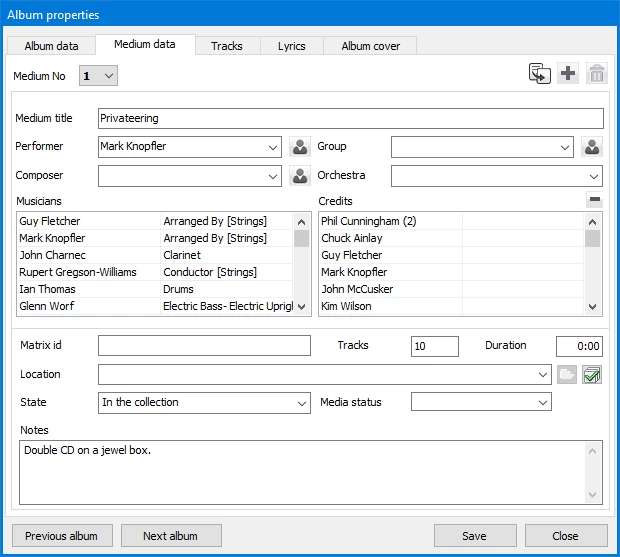Screen dimensions: 620x557
Task: Click Notes scrollbar down arrow
Action: coord(592,494)
